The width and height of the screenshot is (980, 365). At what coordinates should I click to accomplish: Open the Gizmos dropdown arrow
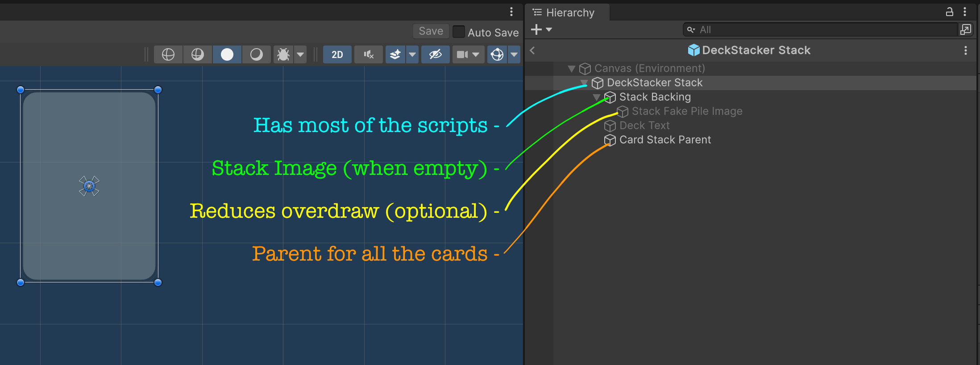coord(514,54)
